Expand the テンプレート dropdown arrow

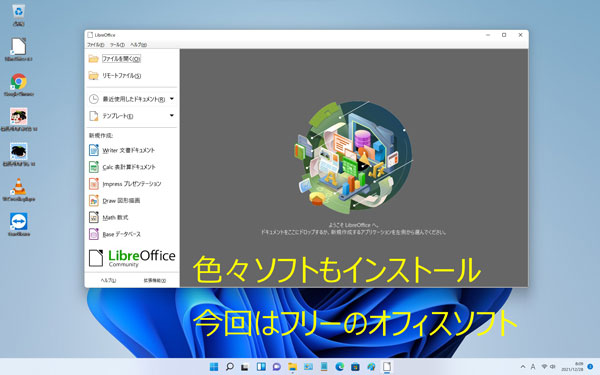[x=172, y=115]
